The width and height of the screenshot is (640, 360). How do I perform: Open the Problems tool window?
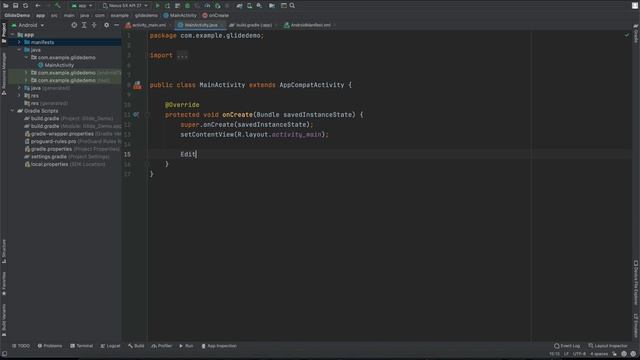click(50, 346)
